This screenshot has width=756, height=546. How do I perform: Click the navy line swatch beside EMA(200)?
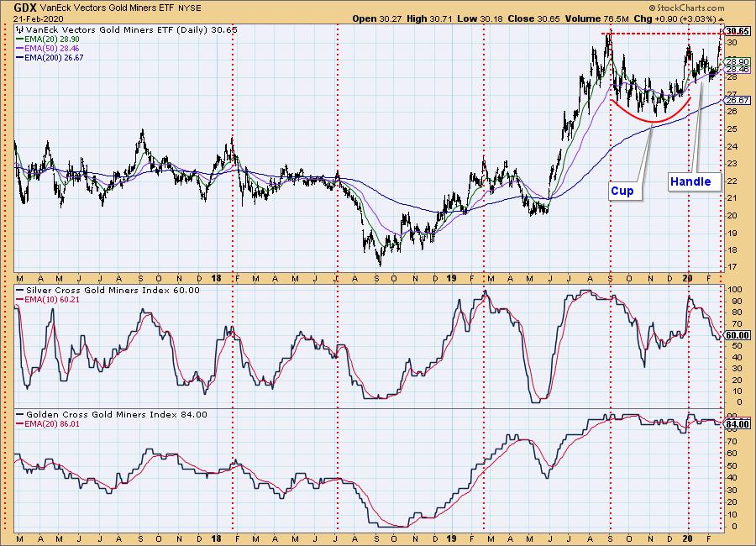(x=20, y=57)
